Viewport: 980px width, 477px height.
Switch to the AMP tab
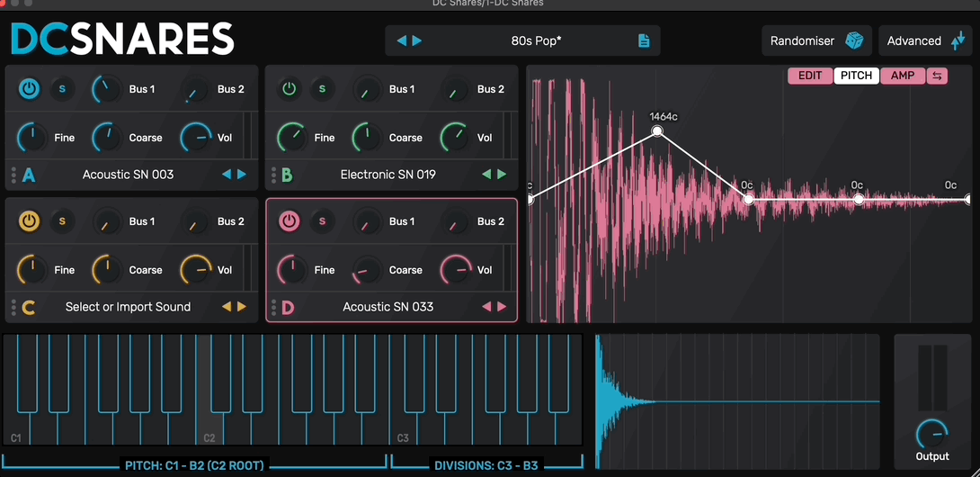click(903, 76)
